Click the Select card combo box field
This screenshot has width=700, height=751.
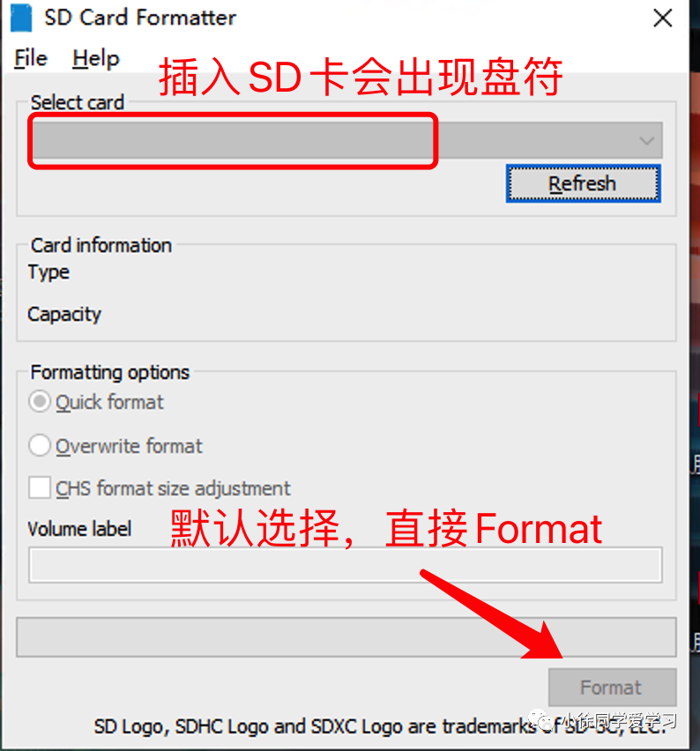click(x=348, y=140)
